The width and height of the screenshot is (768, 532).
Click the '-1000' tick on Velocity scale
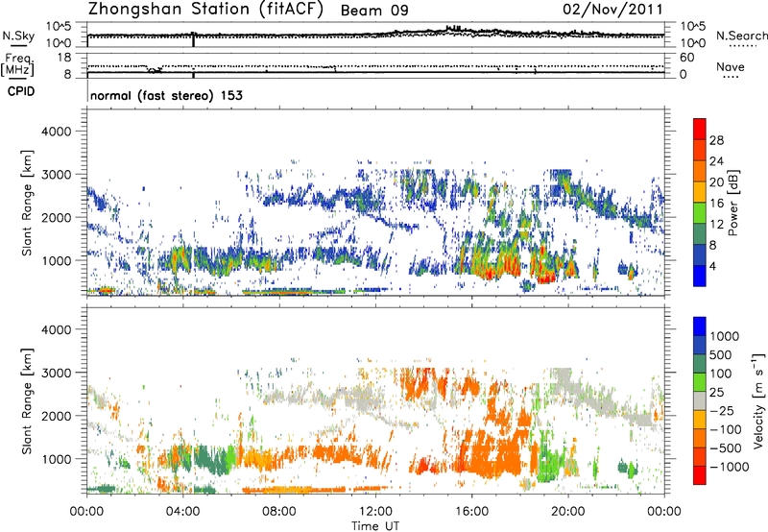point(729,467)
